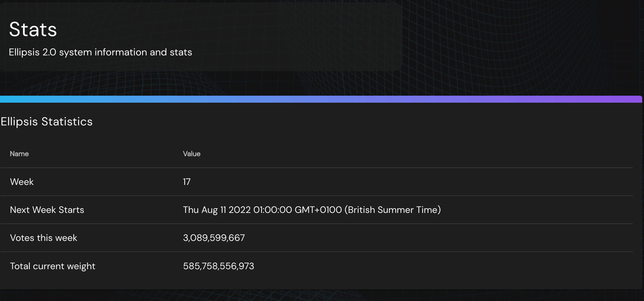Select the Total current weight label
The width and height of the screenshot is (644, 301).
click(x=53, y=266)
